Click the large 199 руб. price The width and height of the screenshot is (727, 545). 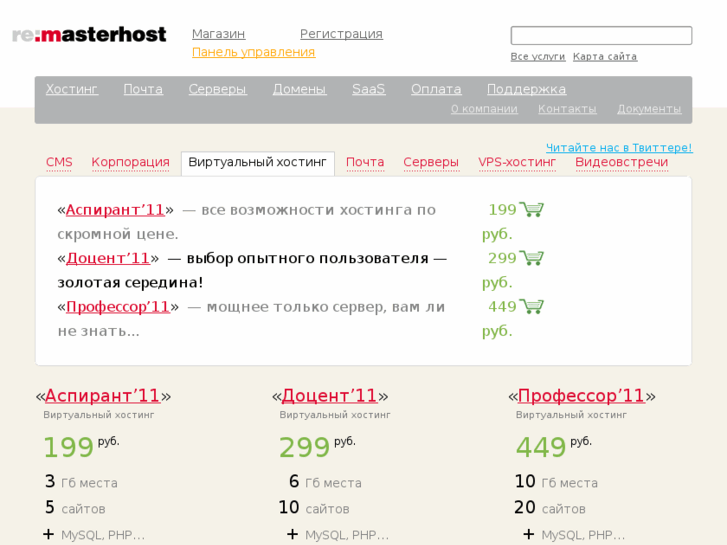pyautogui.click(x=81, y=447)
